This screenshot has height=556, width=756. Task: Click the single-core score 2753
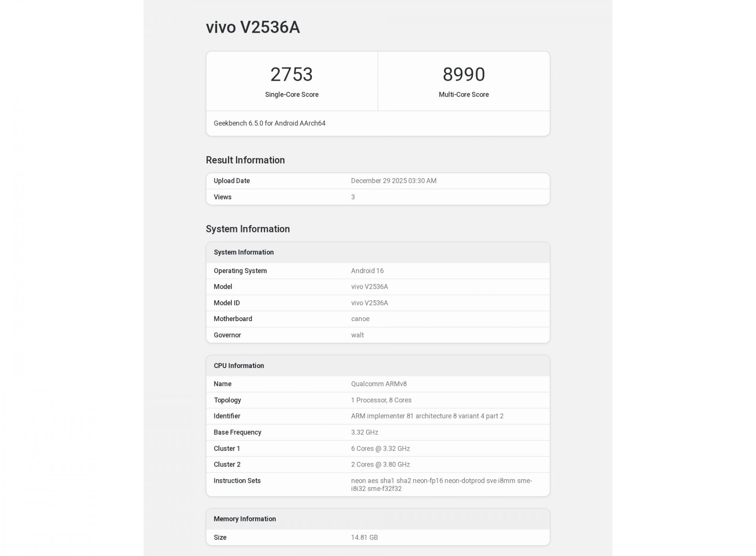point(291,74)
